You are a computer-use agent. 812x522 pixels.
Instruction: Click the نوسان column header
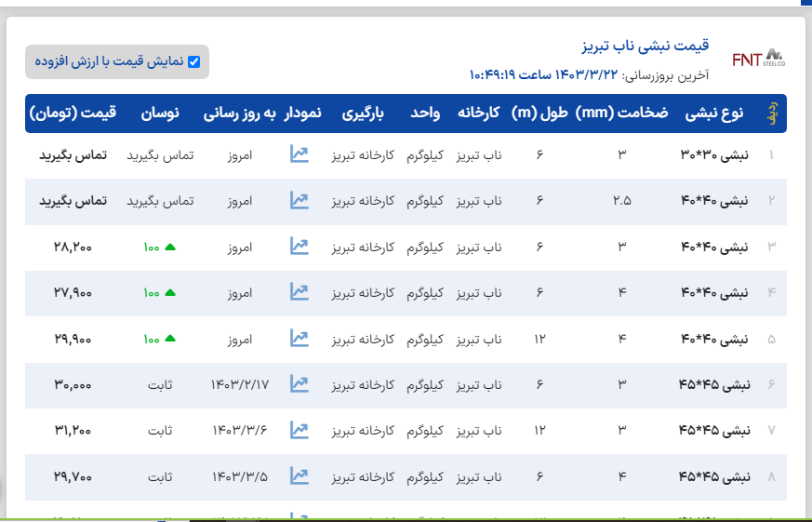pyautogui.click(x=160, y=114)
